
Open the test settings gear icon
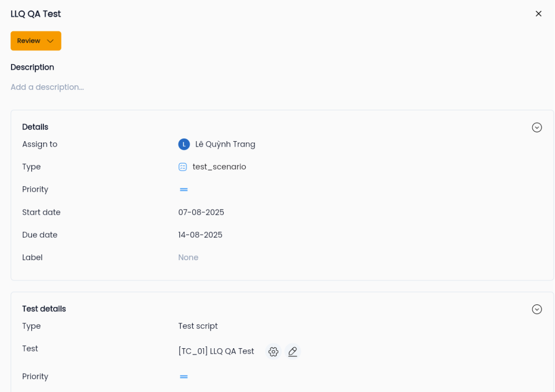click(x=273, y=351)
